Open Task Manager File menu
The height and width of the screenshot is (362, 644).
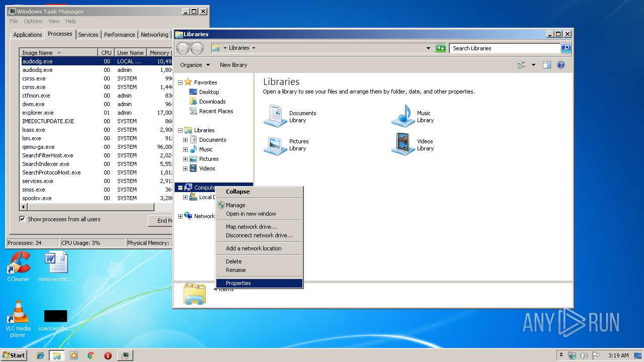click(14, 21)
